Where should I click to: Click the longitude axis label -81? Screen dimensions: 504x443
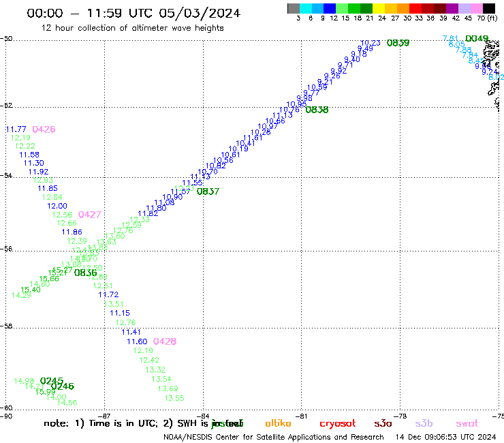302,416
